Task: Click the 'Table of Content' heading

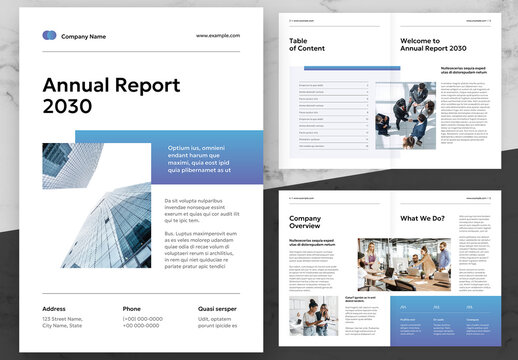Action: (x=307, y=45)
